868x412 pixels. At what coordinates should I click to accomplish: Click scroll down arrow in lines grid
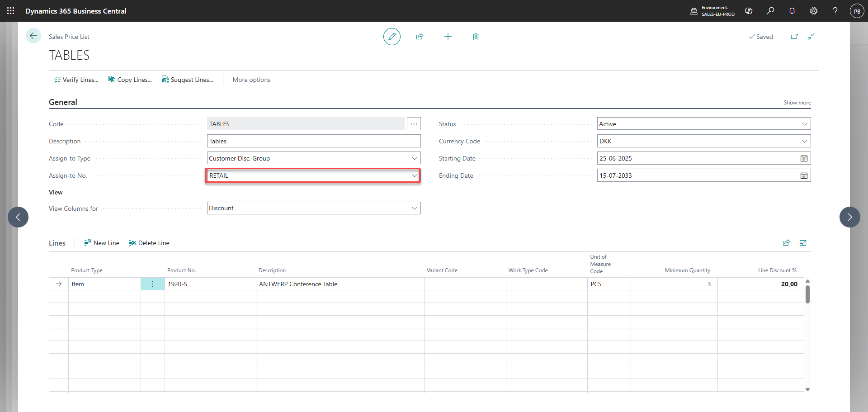(x=807, y=389)
